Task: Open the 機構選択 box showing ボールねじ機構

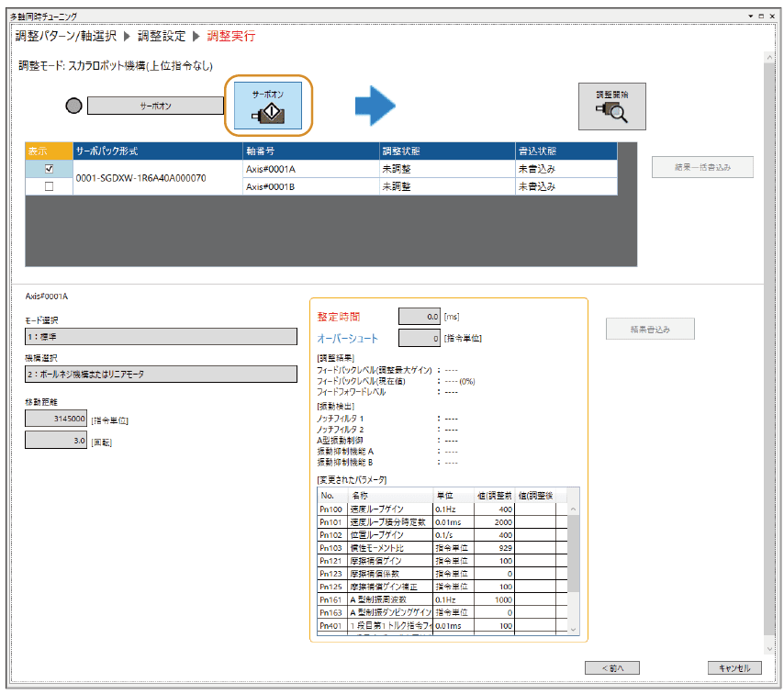Action: click(161, 374)
